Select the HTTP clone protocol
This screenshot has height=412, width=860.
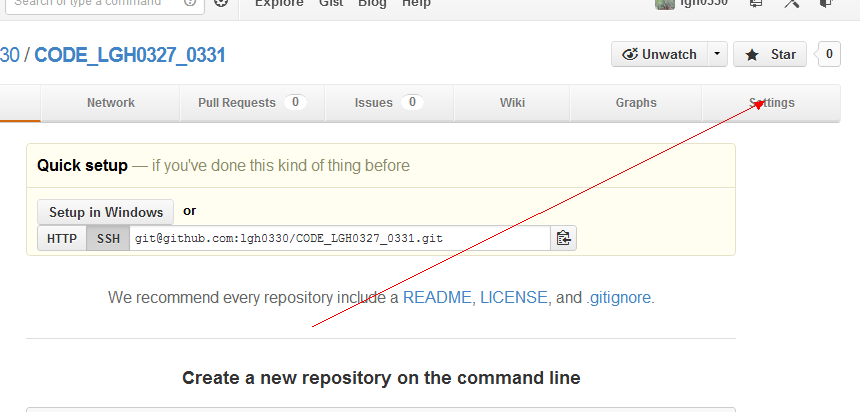coord(62,239)
